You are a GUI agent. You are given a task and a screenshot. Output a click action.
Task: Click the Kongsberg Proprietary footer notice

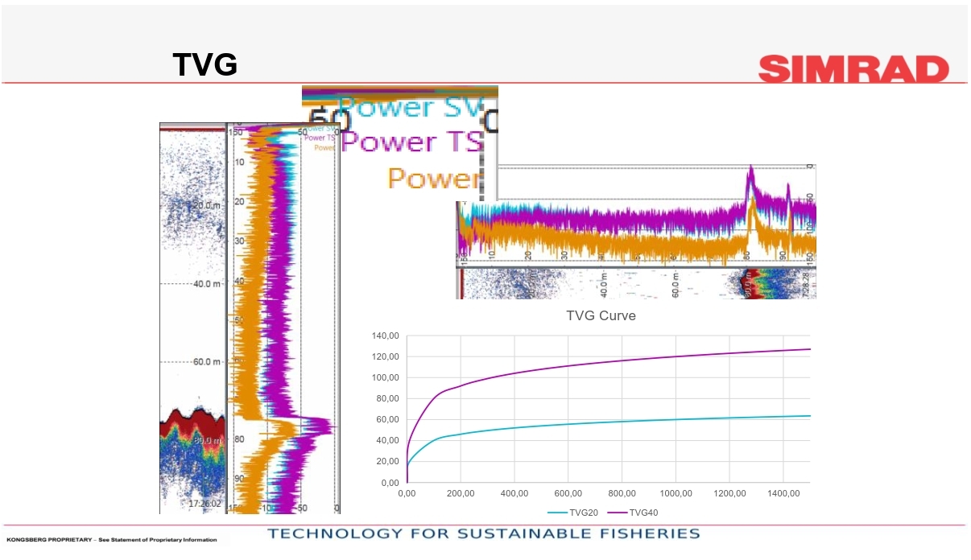point(111,540)
